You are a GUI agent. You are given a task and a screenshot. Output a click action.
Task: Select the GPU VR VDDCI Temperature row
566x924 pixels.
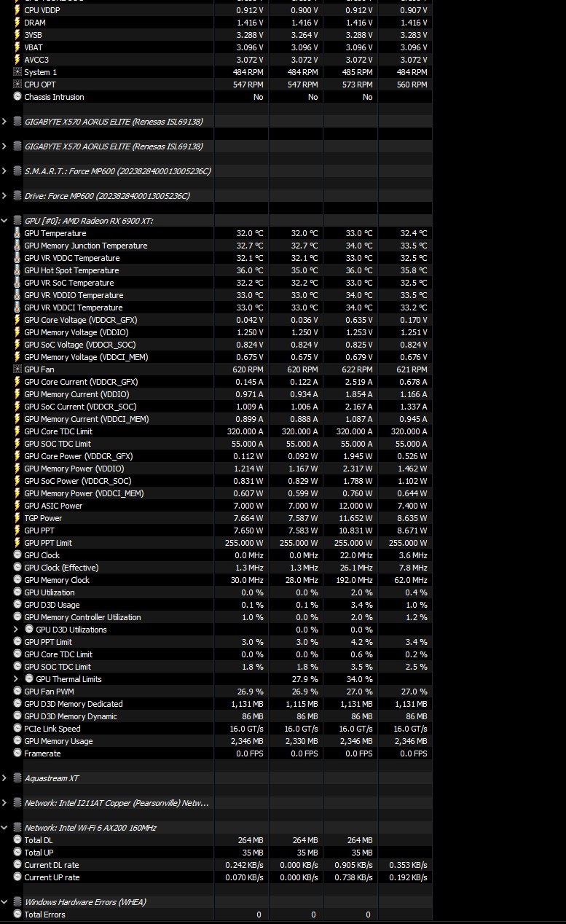click(216, 308)
